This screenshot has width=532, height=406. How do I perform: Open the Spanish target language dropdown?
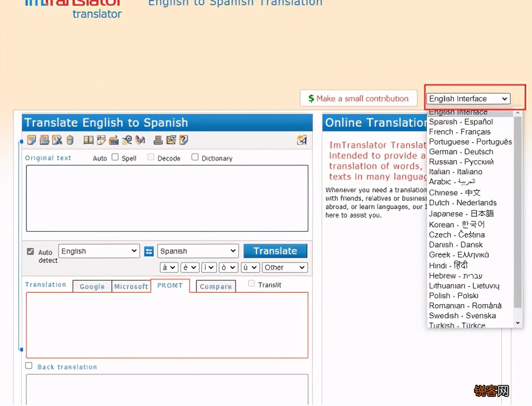point(198,251)
